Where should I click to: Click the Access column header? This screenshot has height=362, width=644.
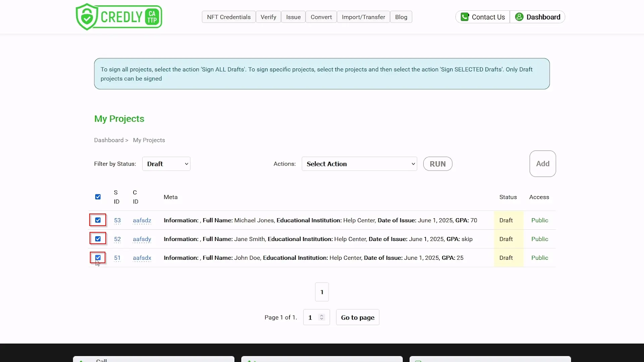[x=539, y=197]
